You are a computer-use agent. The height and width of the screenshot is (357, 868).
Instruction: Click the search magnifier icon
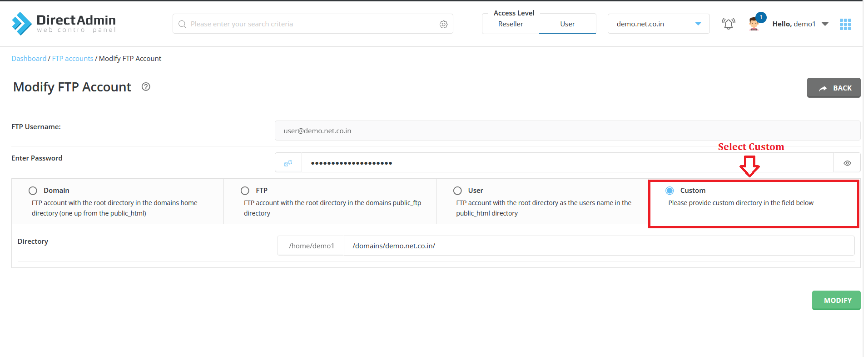point(182,24)
